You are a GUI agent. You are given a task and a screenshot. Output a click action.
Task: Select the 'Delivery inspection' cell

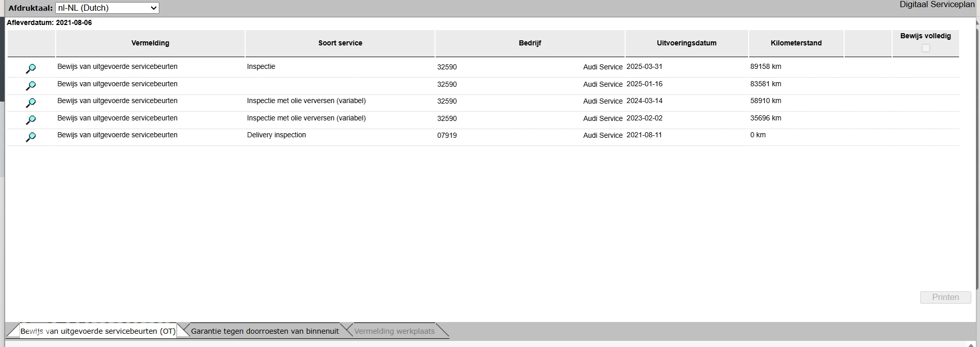[x=276, y=135]
